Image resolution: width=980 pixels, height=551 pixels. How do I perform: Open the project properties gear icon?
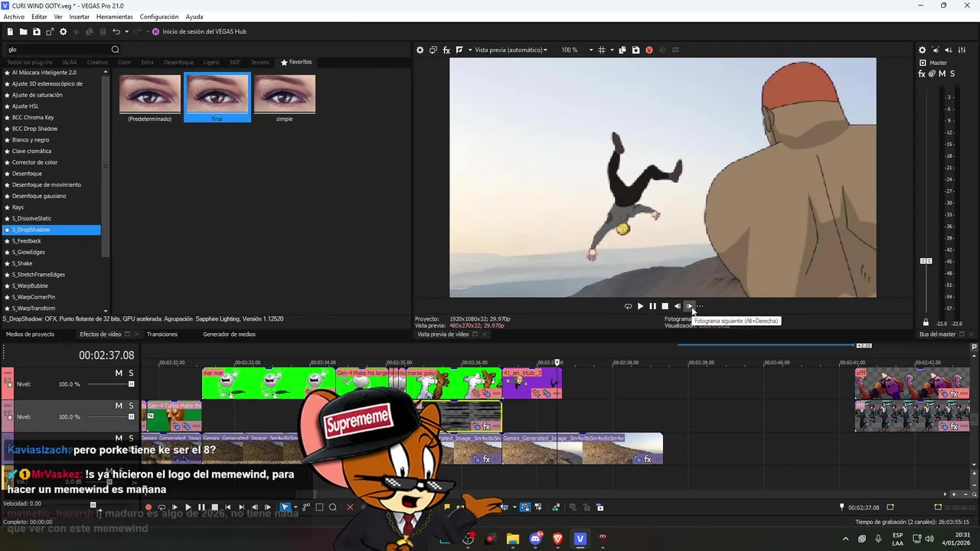tap(63, 31)
